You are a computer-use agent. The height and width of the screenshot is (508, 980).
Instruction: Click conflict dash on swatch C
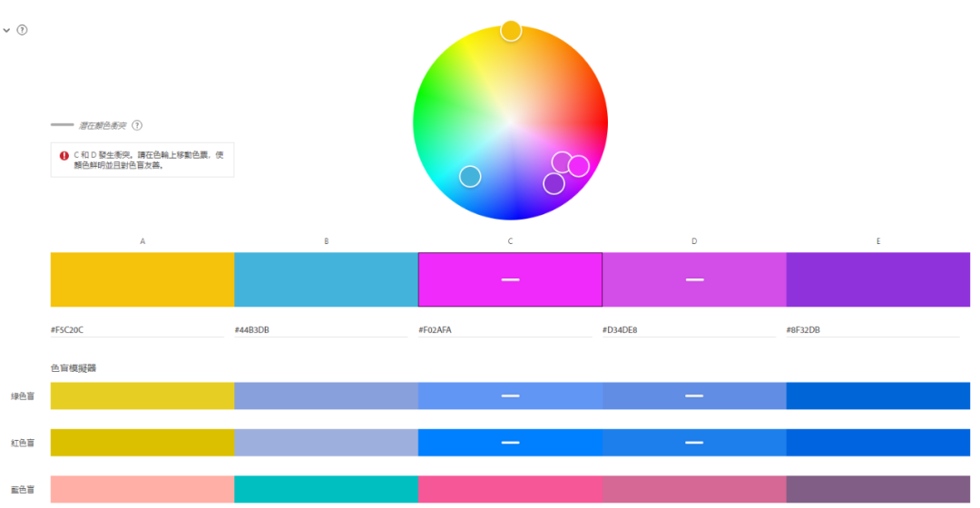pyautogui.click(x=511, y=279)
